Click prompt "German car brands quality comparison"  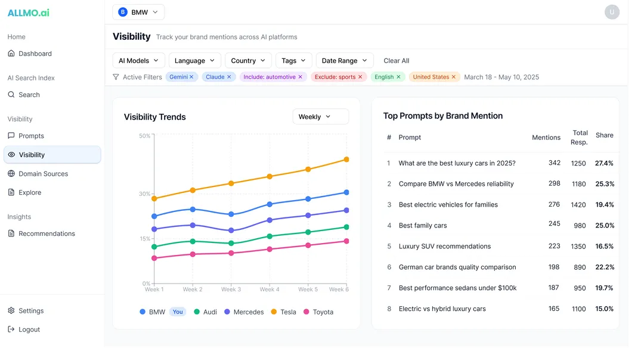coord(457,267)
